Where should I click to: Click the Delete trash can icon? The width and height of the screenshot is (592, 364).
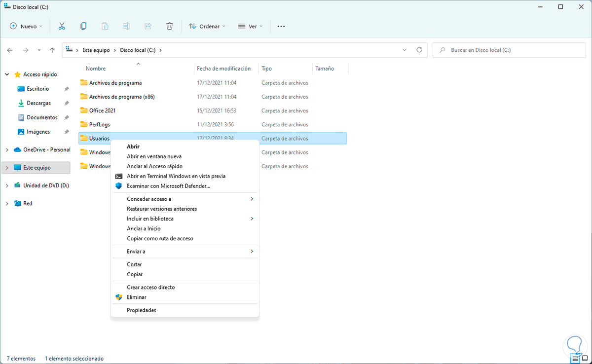pos(169,26)
